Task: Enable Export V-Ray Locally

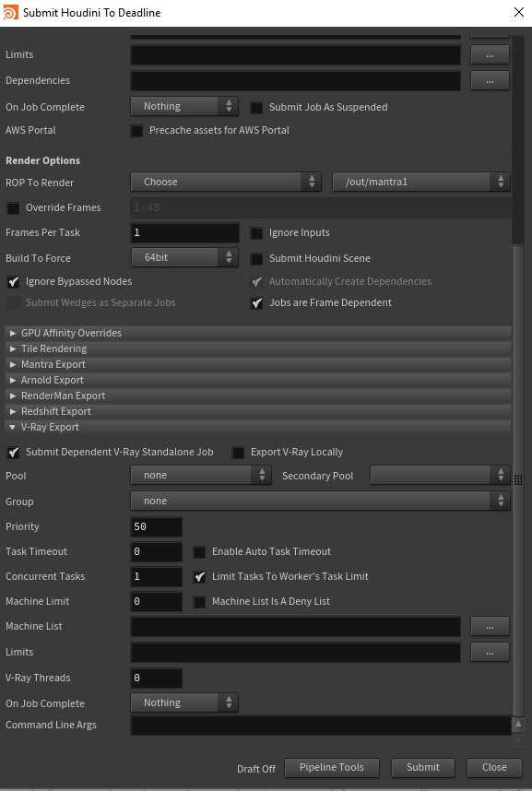Action: [x=238, y=453]
